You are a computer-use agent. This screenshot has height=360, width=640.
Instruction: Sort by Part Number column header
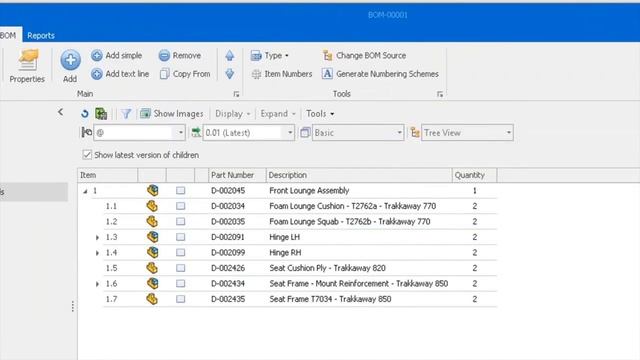[x=237, y=175]
